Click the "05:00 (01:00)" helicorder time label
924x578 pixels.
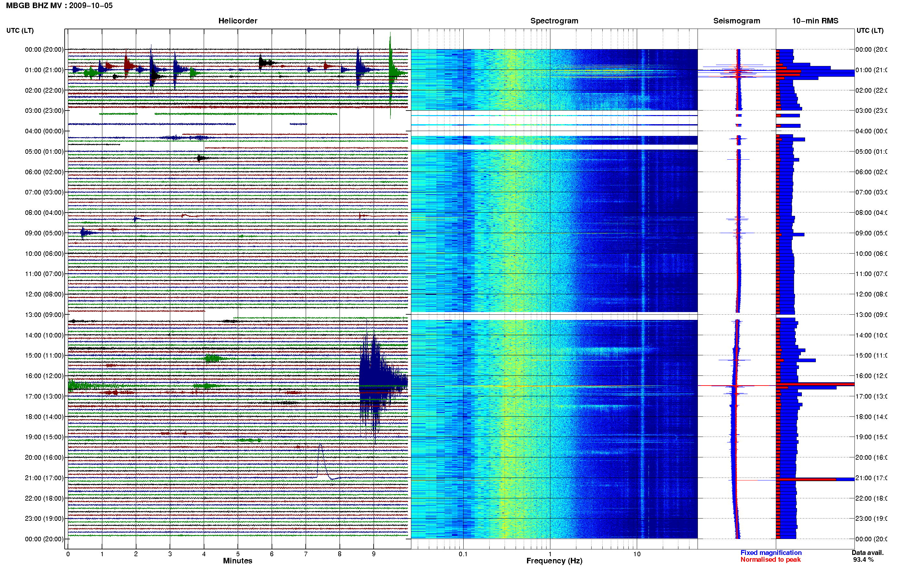click(44, 151)
